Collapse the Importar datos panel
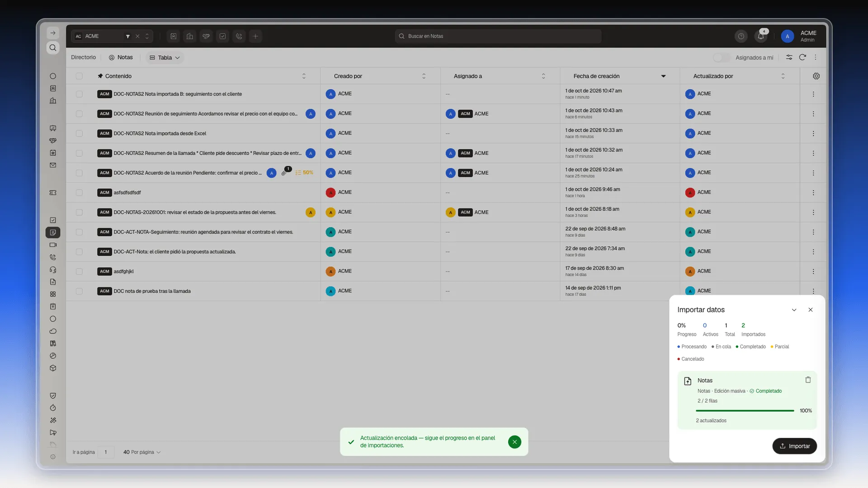 [794, 310]
